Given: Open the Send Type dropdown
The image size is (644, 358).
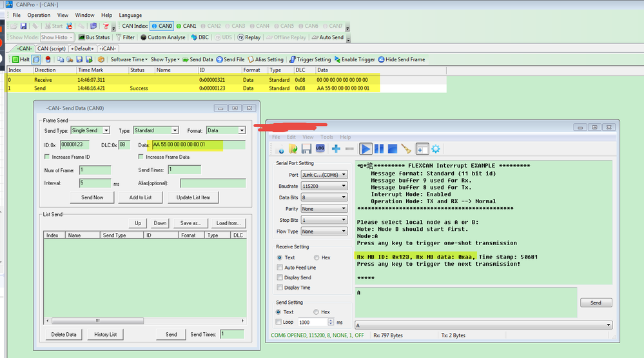Looking at the screenshot, I should [x=90, y=130].
